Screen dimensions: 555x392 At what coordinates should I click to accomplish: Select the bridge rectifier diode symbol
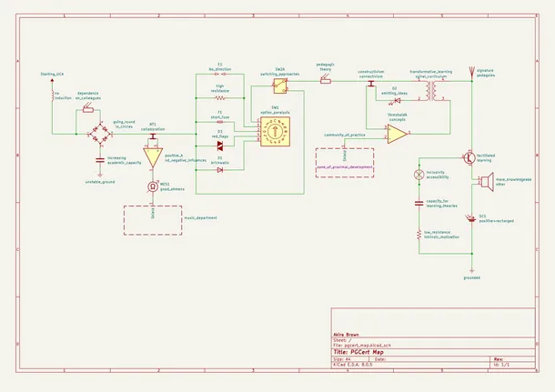pos(100,134)
